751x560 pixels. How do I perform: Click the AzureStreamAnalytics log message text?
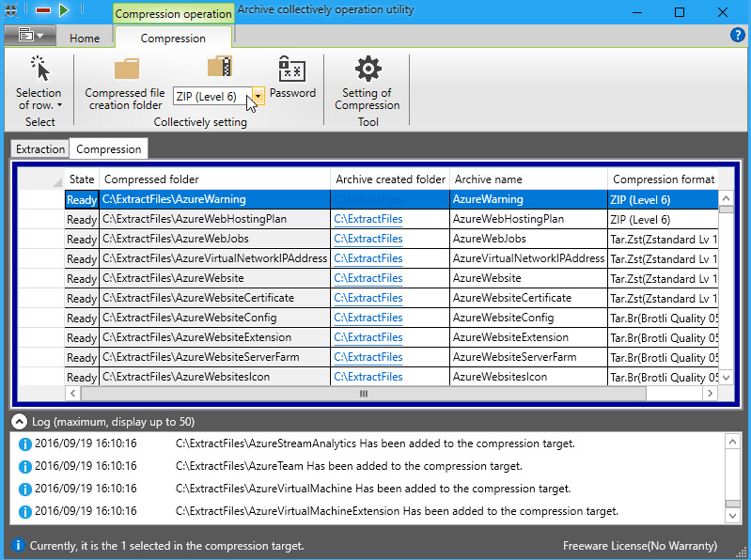[375, 443]
